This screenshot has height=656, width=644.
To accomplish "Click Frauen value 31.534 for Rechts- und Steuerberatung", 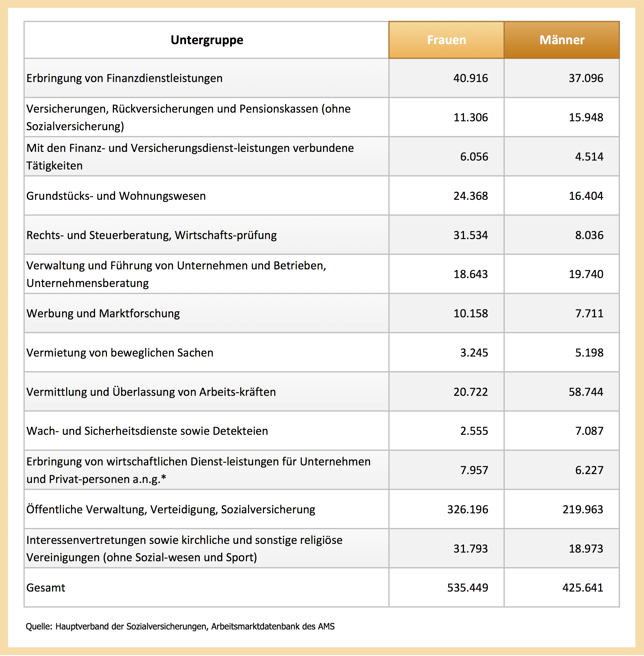I will 470,235.
